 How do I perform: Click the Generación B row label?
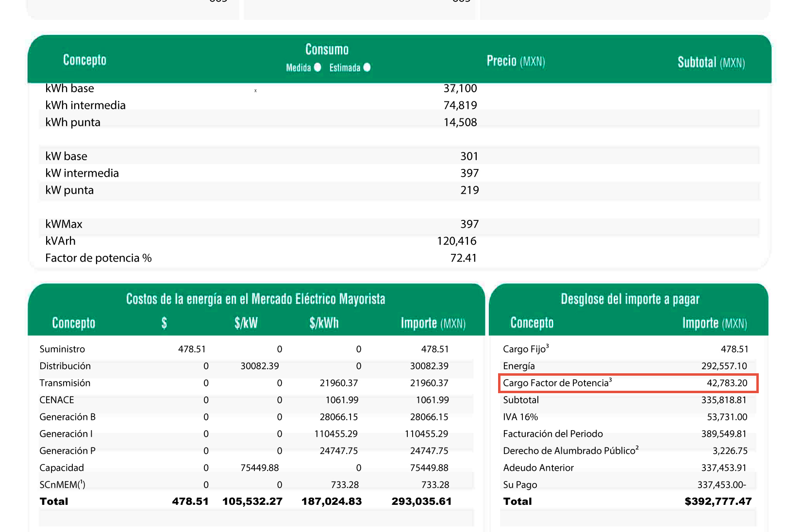[67, 417]
